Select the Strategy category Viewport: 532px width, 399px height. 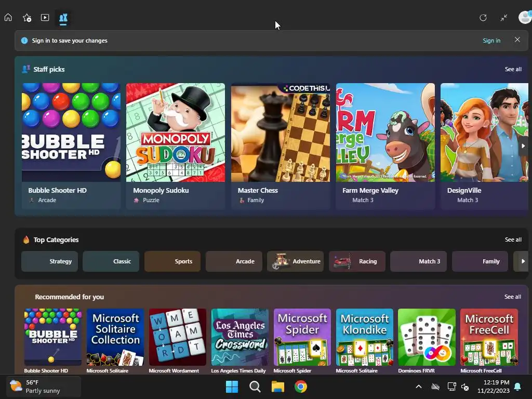click(x=49, y=261)
